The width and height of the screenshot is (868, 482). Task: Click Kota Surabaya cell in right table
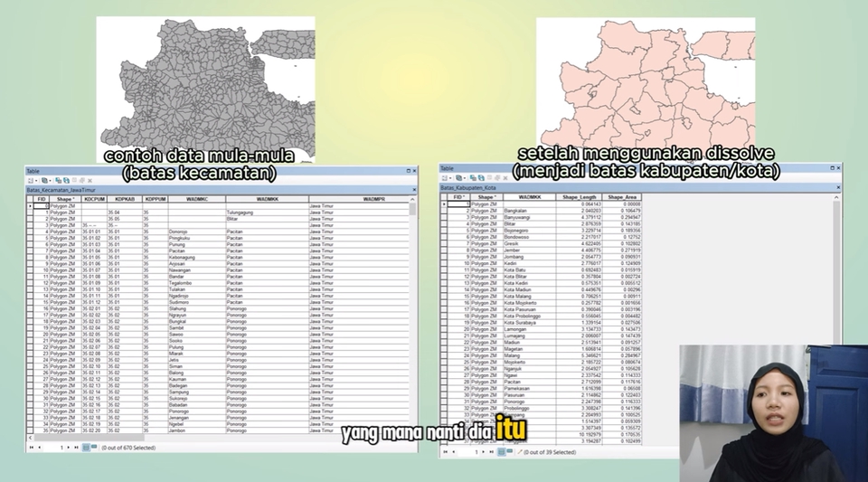(530, 323)
